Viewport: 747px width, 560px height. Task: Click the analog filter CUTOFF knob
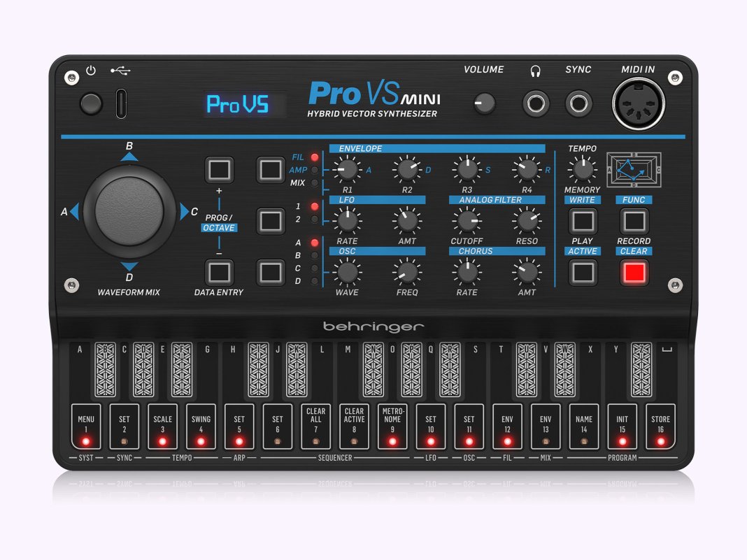(467, 221)
